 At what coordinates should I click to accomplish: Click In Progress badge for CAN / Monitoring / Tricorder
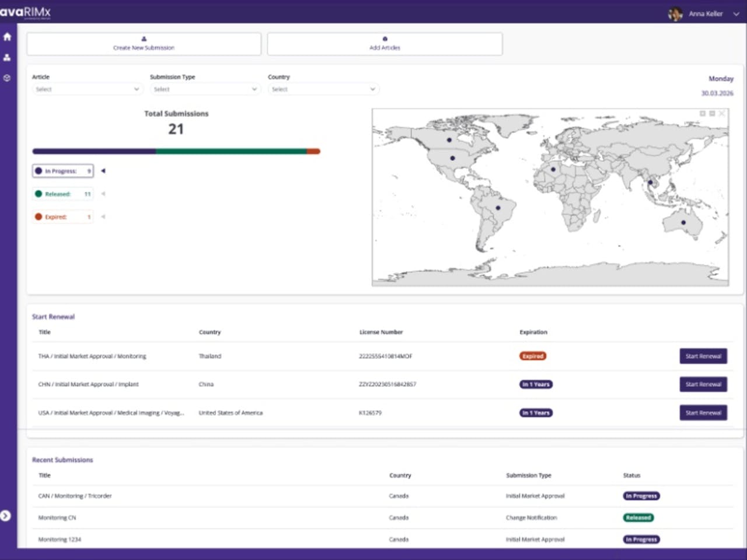pyautogui.click(x=641, y=496)
